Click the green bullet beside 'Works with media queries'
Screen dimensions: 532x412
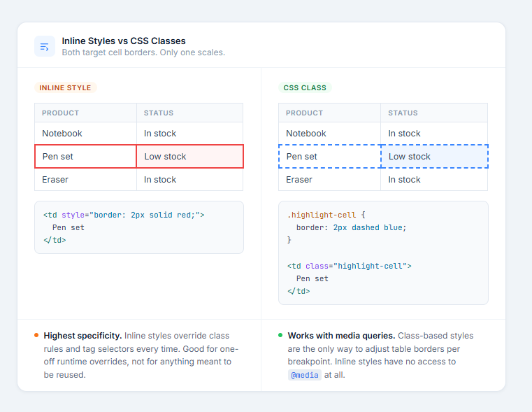point(280,335)
